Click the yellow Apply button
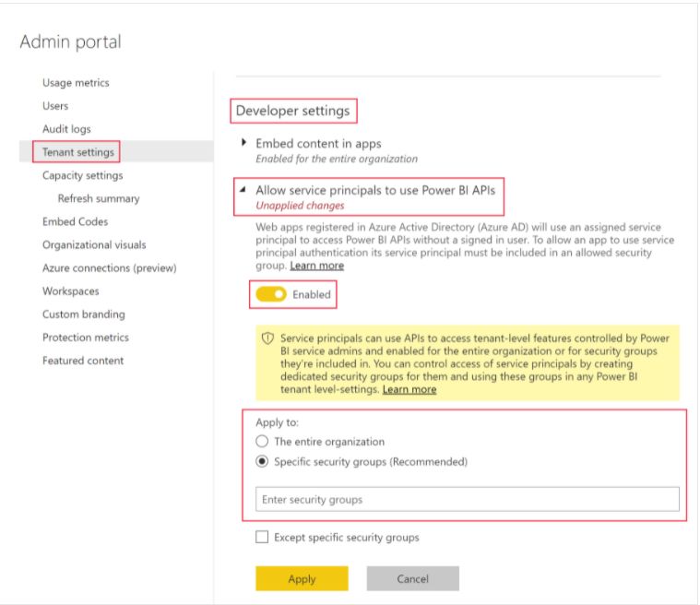700x605 pixels. pyautogui.click(x=302, y=578)
